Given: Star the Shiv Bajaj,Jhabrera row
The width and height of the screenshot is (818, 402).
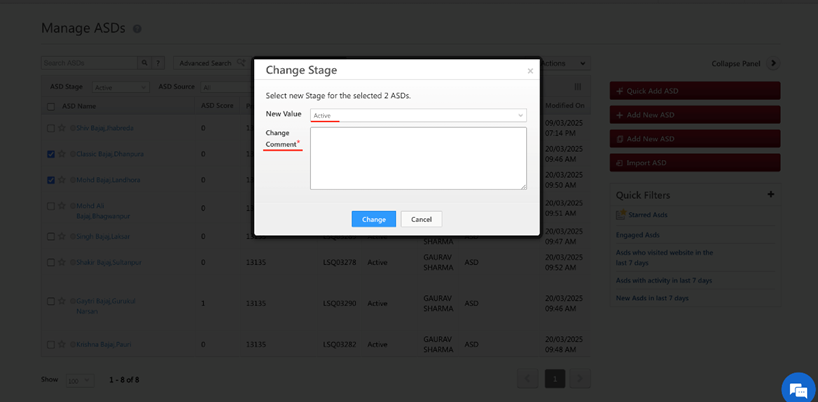Looking at the screenshot, I should 61,128.
